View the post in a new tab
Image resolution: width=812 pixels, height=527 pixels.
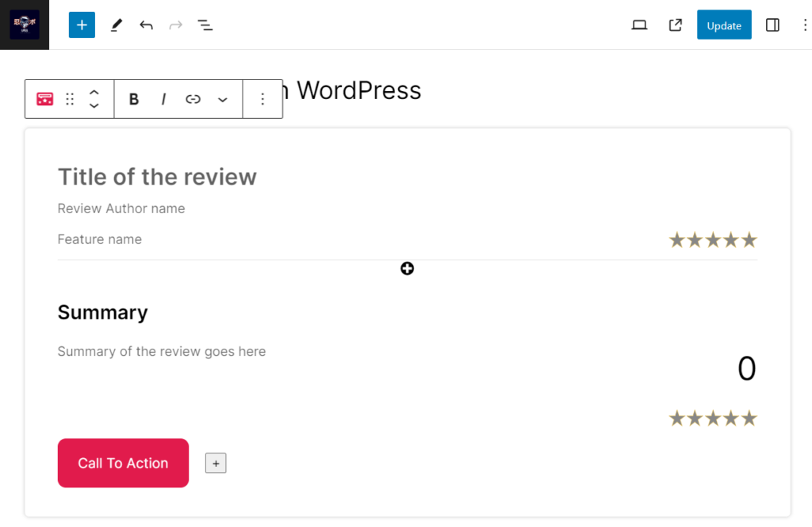pos(676,25)
